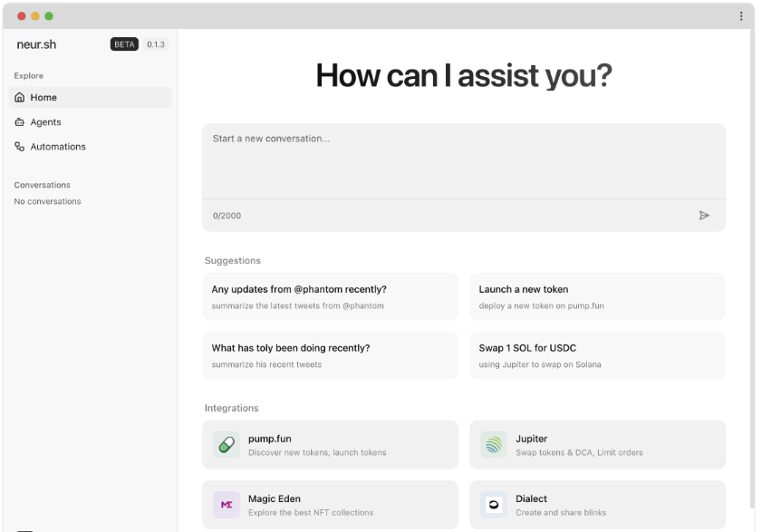
Task: Open the Home page
Action: tap(90, 97)
